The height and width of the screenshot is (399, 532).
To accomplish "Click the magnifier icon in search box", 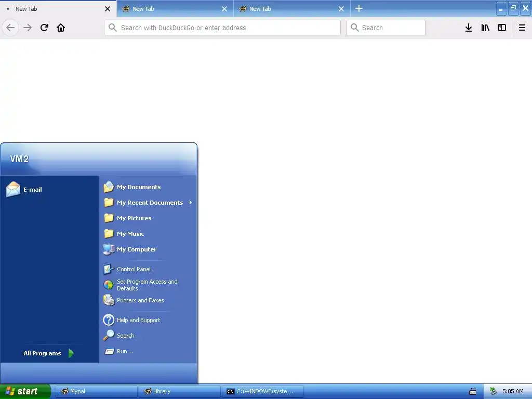I will click(354, 28).
